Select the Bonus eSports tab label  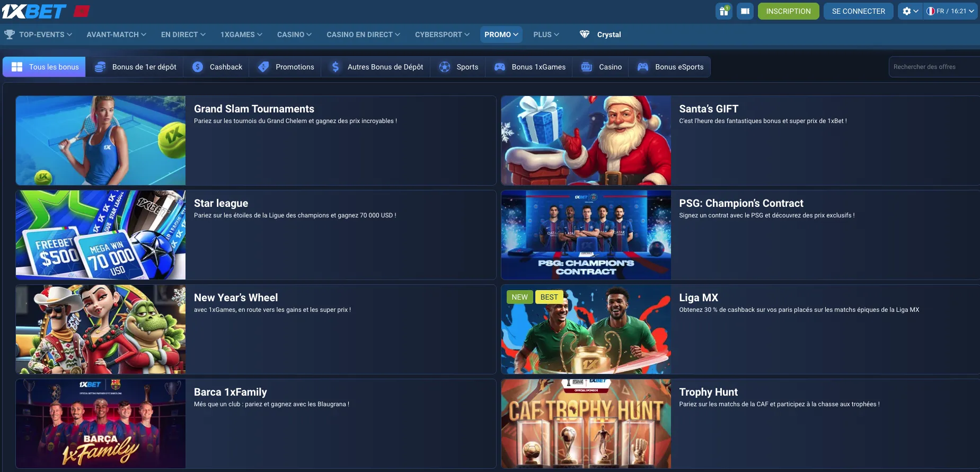point(679,67)
